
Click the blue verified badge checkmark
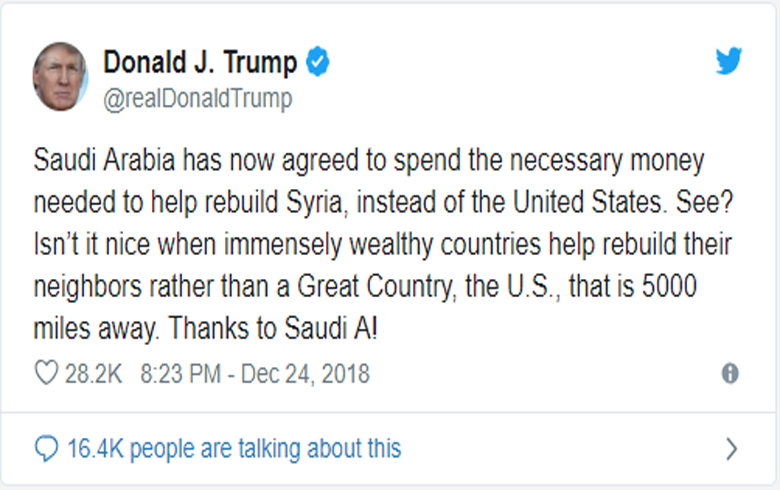[317, 61]
